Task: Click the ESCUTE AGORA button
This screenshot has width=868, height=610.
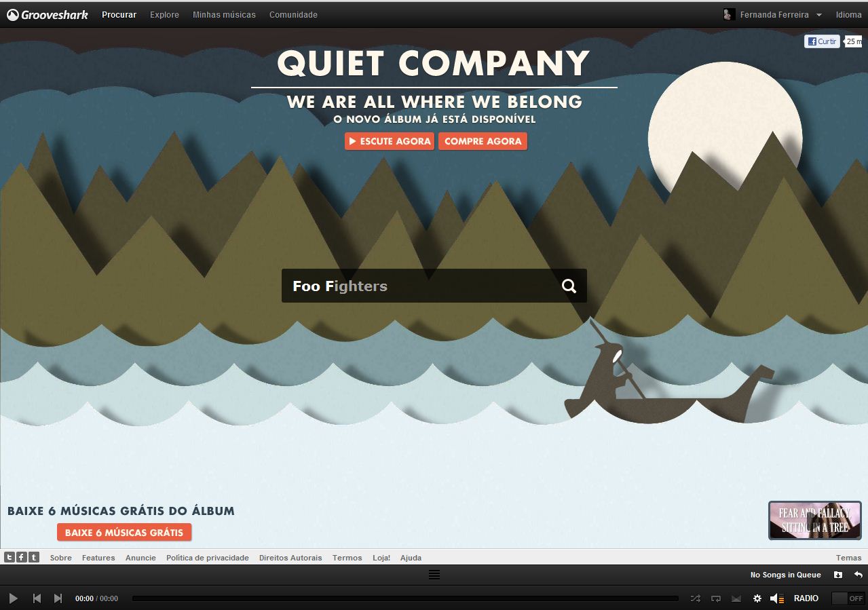Action: (x=390, y=141)
